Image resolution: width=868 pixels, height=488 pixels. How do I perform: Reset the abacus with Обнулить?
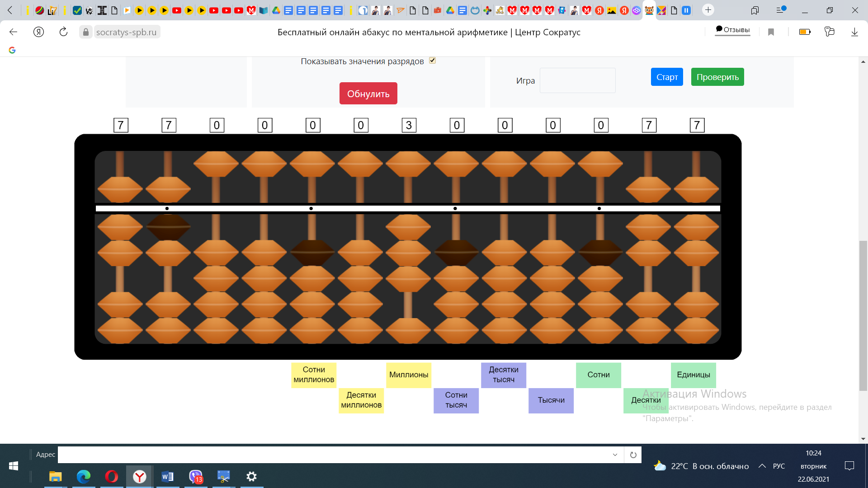(x=368, y=94)
